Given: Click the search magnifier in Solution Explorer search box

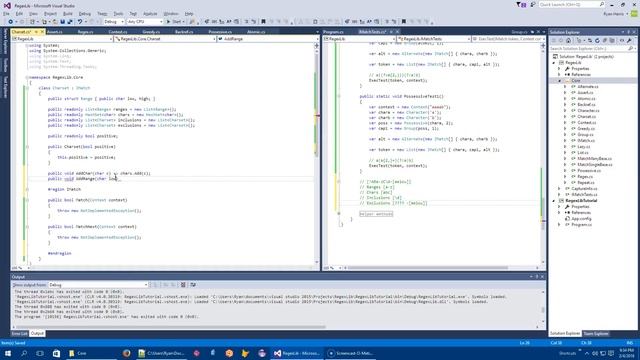Looking at the screenshot, I should [x=630, y=49].
